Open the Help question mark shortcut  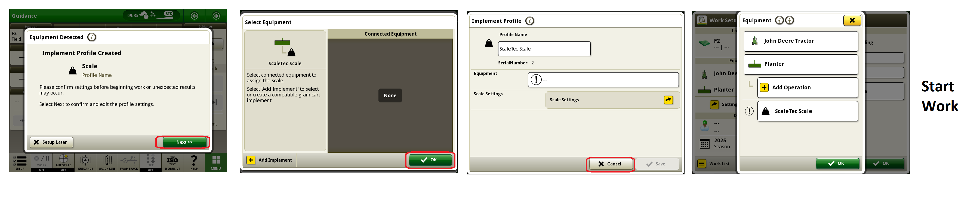(194, 162)
